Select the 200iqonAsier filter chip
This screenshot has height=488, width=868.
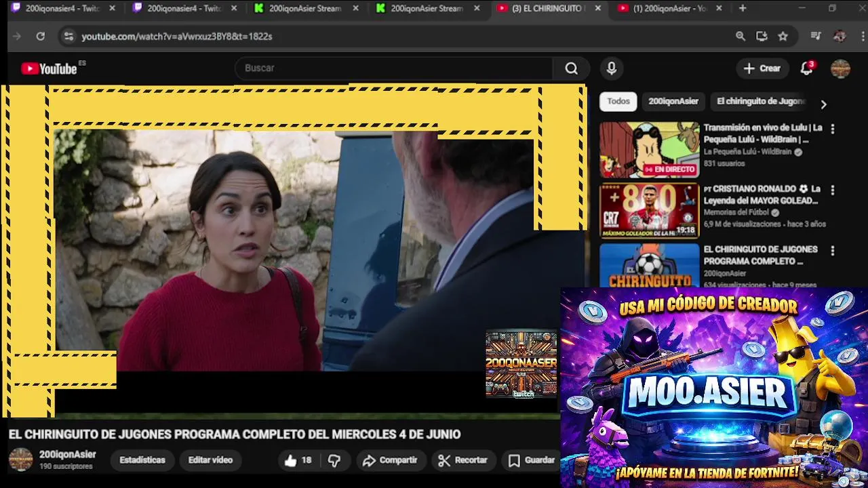[673, 101]
